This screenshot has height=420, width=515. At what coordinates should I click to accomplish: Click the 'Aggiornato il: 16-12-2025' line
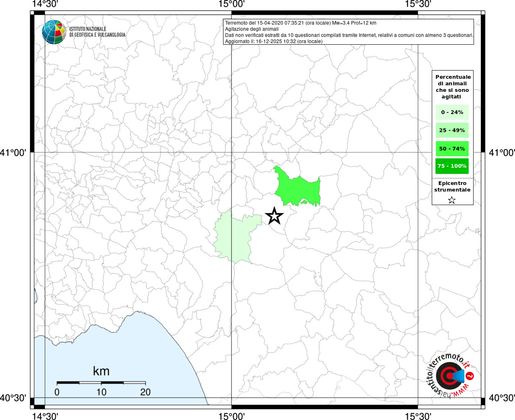274,41
